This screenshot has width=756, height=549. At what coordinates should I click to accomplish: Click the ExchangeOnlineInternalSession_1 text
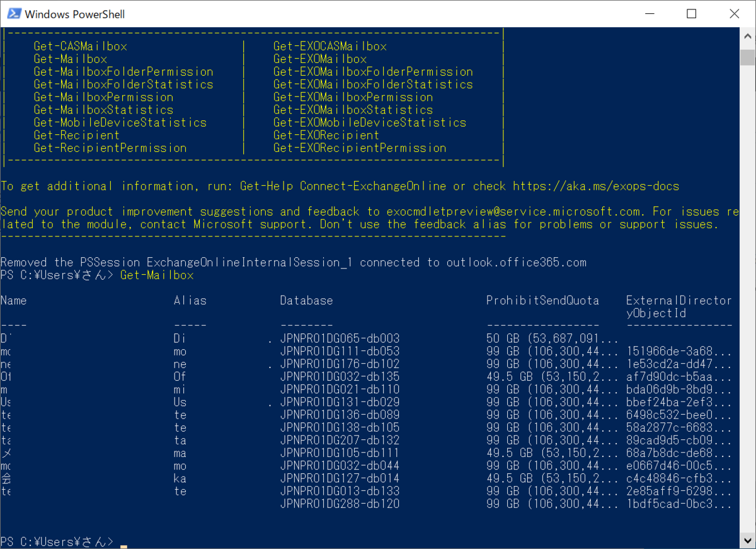coord(249,262)
